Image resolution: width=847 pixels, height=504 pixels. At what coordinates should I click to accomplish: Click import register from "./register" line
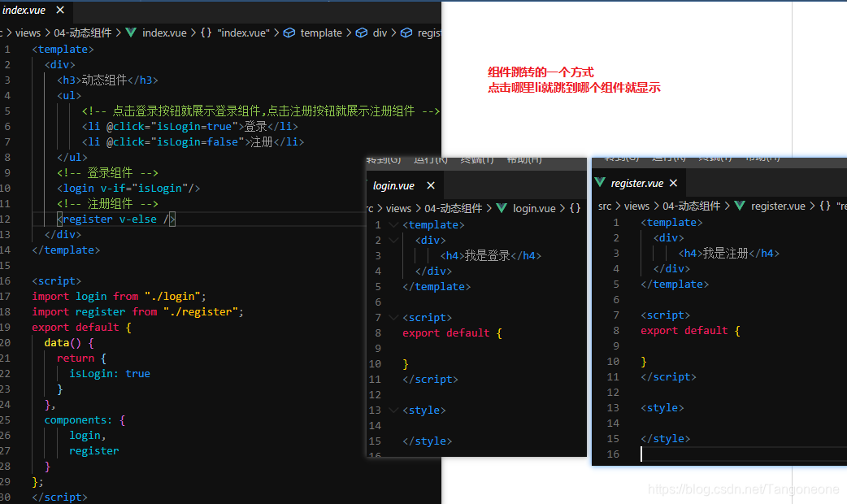(137, 311)
